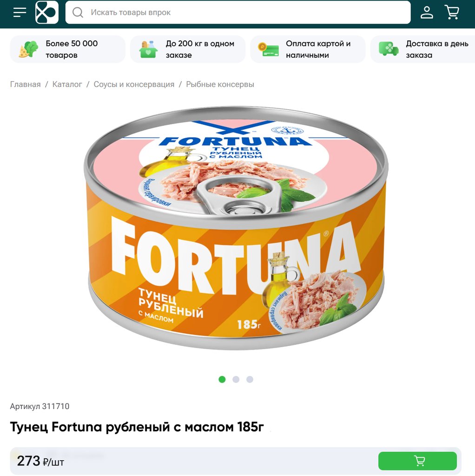Click the green delivery truck icon
The width and height of the screenshot is (475, 476).
[x=389, y=49]
